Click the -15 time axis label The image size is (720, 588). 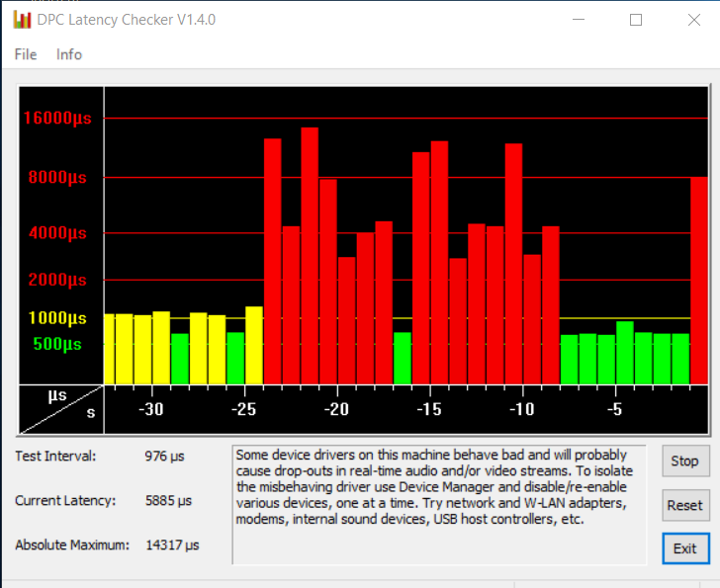[429, 409]
